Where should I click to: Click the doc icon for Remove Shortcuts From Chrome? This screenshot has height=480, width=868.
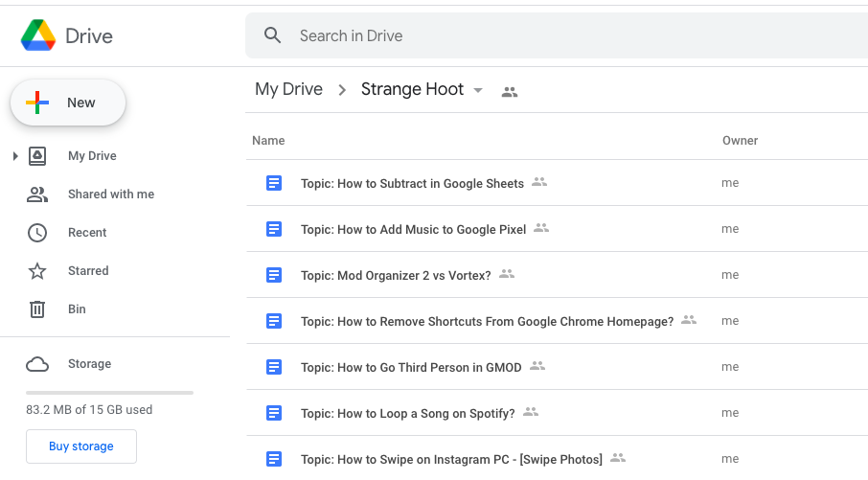[x=274, y=321]
